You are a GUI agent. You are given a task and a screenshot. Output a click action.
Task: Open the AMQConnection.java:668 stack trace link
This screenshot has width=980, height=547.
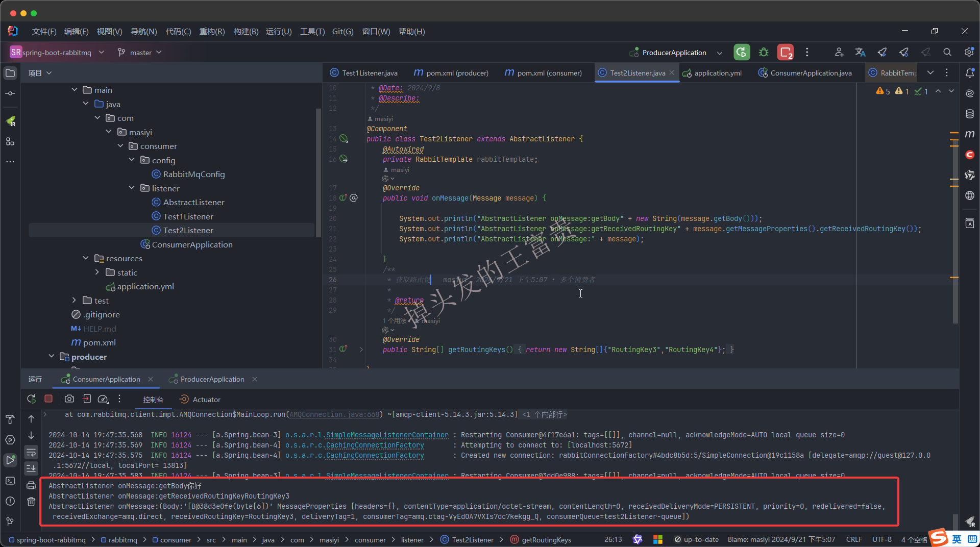point(334,414)
